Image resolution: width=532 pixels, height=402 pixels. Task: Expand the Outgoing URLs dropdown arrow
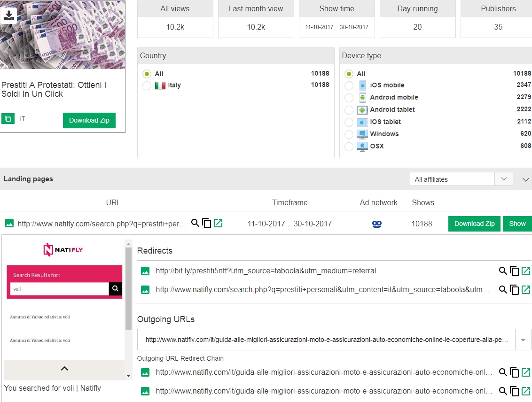pyautogui.click(x=523, y=340)
